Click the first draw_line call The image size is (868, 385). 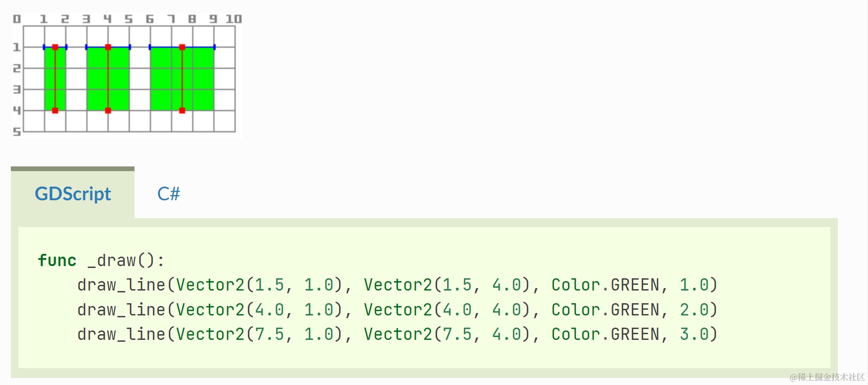click(121, 285)
